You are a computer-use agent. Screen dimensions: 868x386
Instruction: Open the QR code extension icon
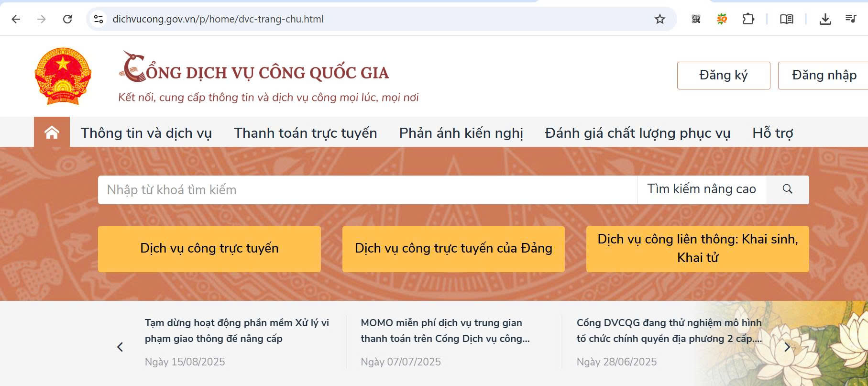pyautogui.click(x=696, y=19)
